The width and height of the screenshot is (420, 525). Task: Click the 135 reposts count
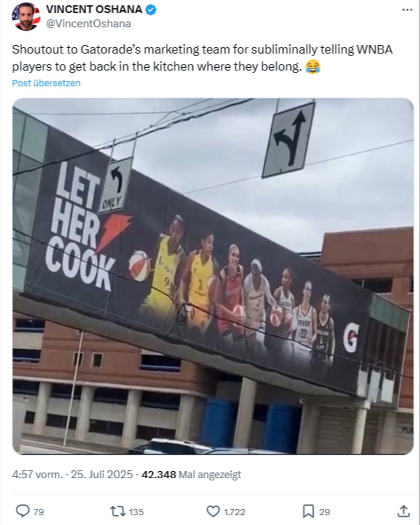pos(136,512)
